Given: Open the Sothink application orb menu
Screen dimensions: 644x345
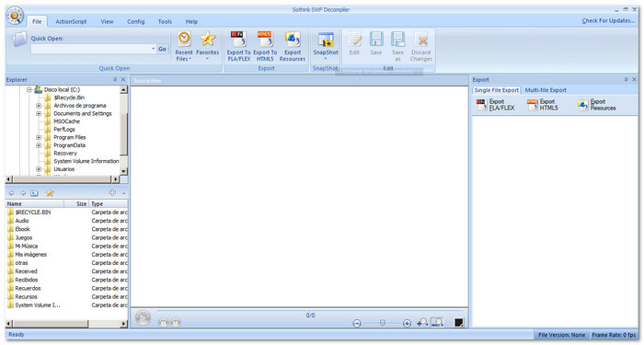Looking at the screenshot, I should 15,17.
